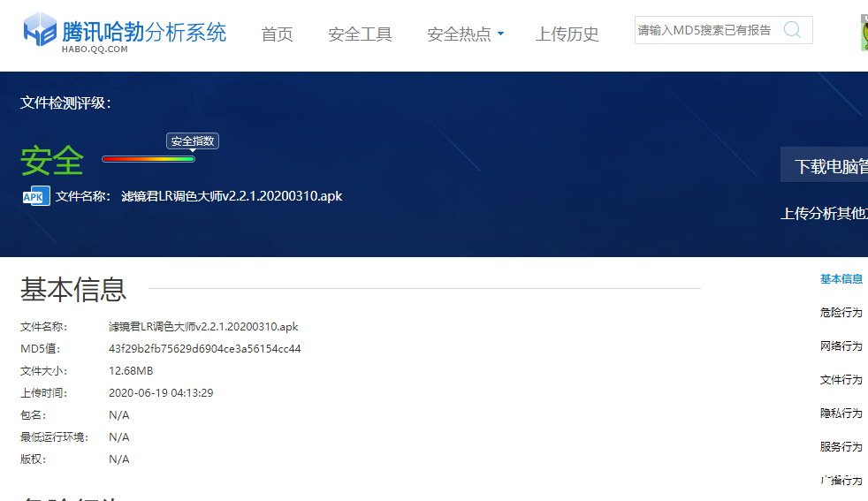Image resolution: width=868 pixels, height=501 pixels.
Task: Click upload time 2020-06-19 04:13:29
Action: (x=161, y=393)
